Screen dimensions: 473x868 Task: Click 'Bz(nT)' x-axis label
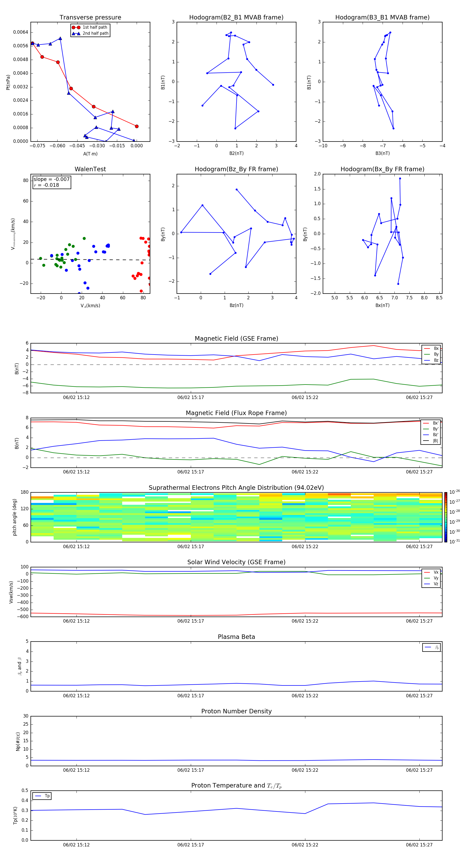click(x=236, y=305)
